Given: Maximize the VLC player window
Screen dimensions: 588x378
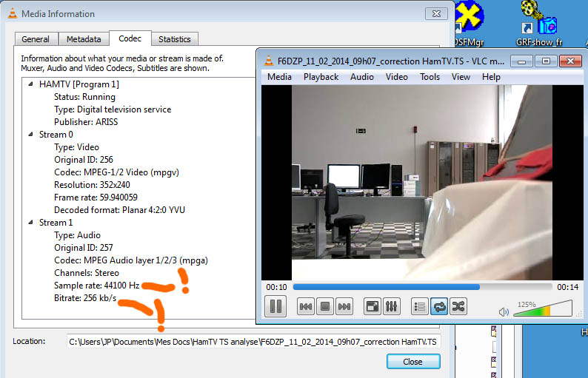Looking at the screenshot, I should coord(546,61).
